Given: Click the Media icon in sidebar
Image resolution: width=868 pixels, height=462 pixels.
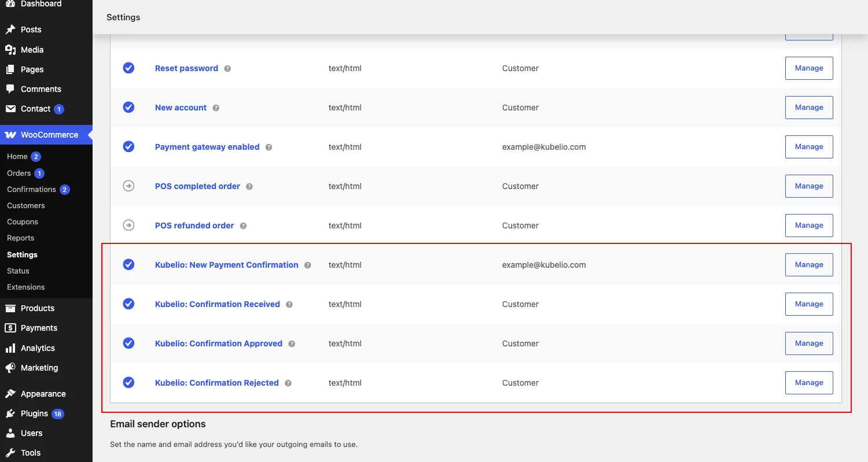Looking at the screenshot, I should [10, 50].
